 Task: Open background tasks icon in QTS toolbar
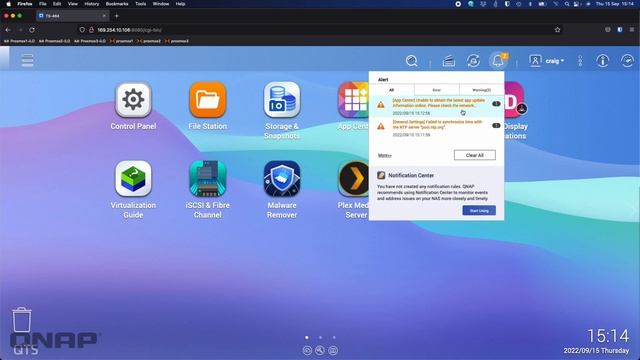point(449,61)
